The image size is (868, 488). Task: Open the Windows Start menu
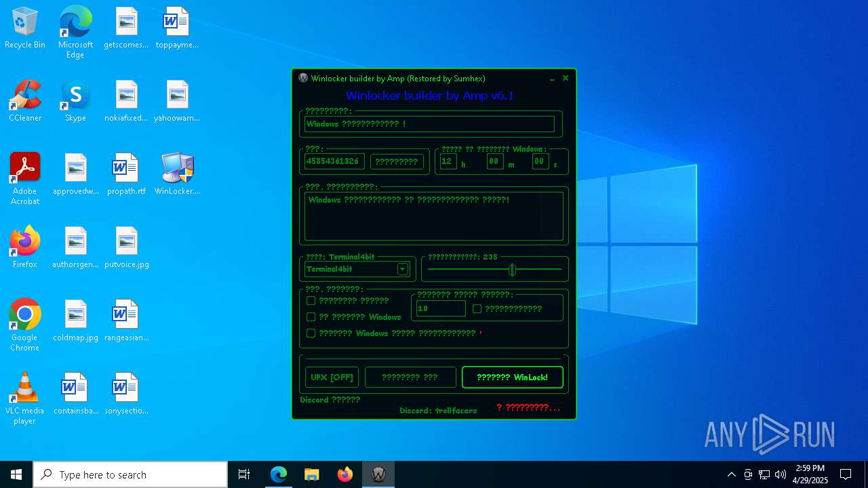tap(16, 474)
